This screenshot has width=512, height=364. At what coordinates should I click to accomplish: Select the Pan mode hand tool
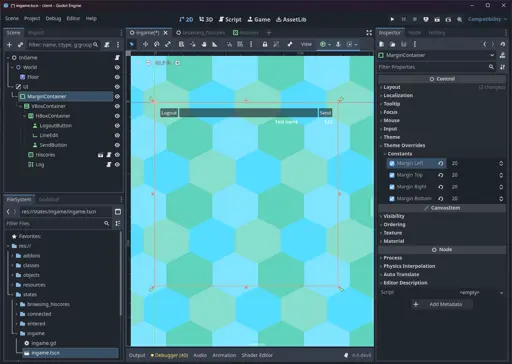click(x=204, y=44)
